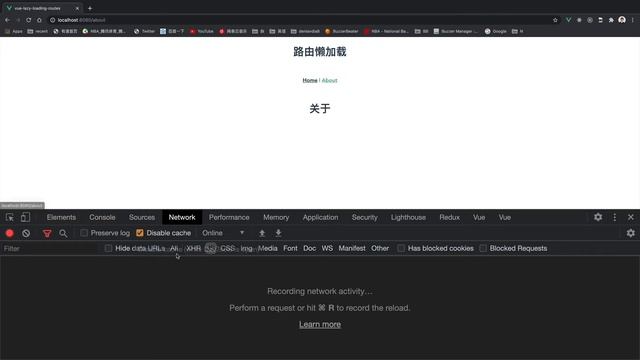Filter requests by Other type
Screen dimensions: 640x360
coord(380,248)
